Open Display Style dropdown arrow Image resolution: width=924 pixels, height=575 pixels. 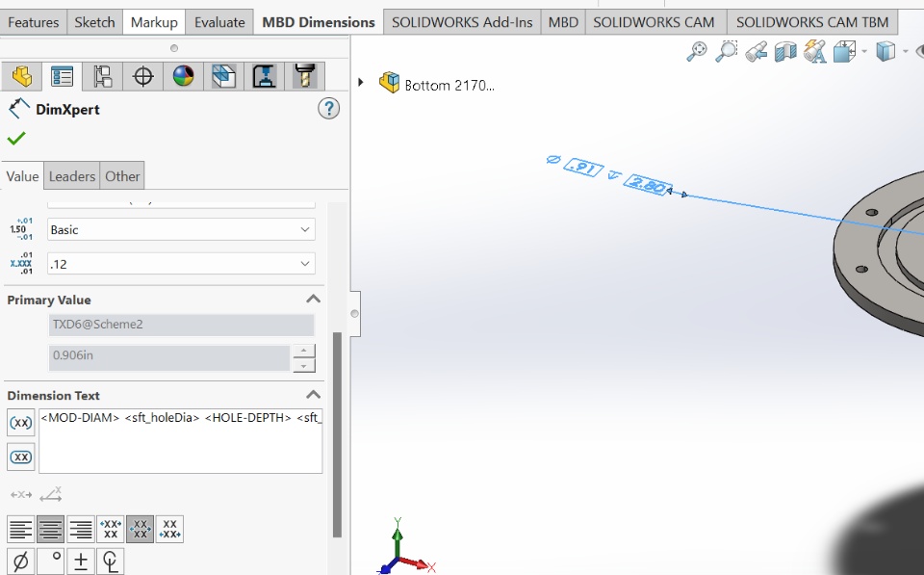(x=906, y=51)
